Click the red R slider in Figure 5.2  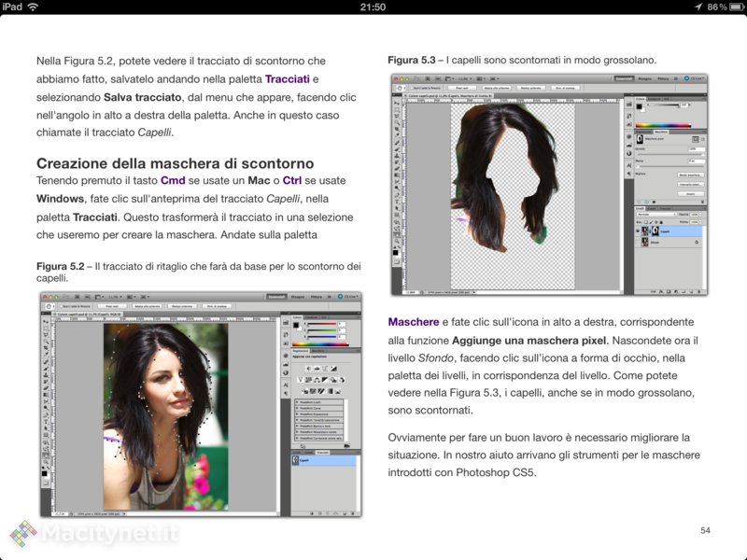pos(322,324)
